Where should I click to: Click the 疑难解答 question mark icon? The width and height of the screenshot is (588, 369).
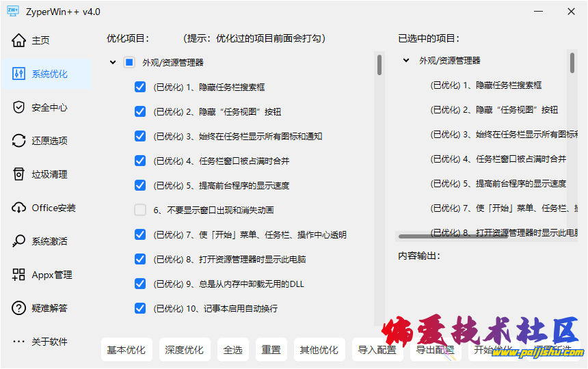(x=19, y=308)
